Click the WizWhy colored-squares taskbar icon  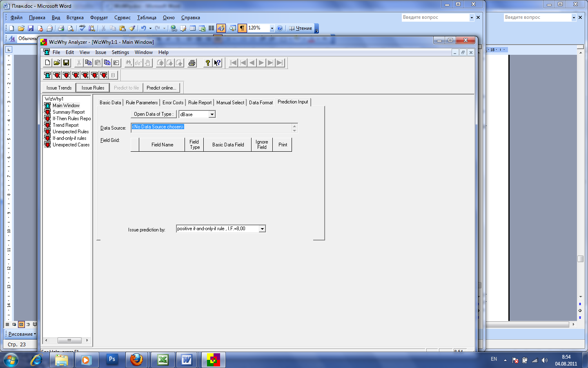point(213,360)
